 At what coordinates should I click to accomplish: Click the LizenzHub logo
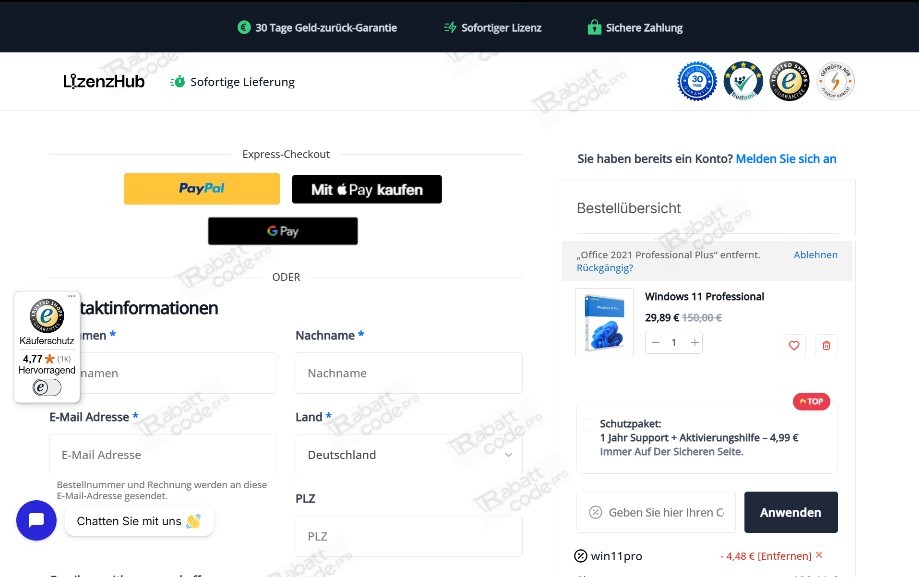(104, 82)
